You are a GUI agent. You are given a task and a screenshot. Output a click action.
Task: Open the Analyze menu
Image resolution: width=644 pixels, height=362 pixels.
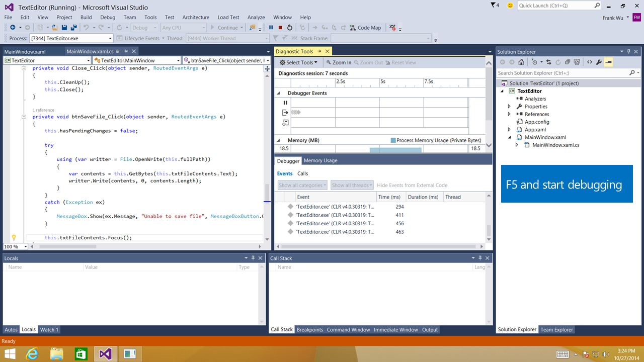click(x=256, y=17)
